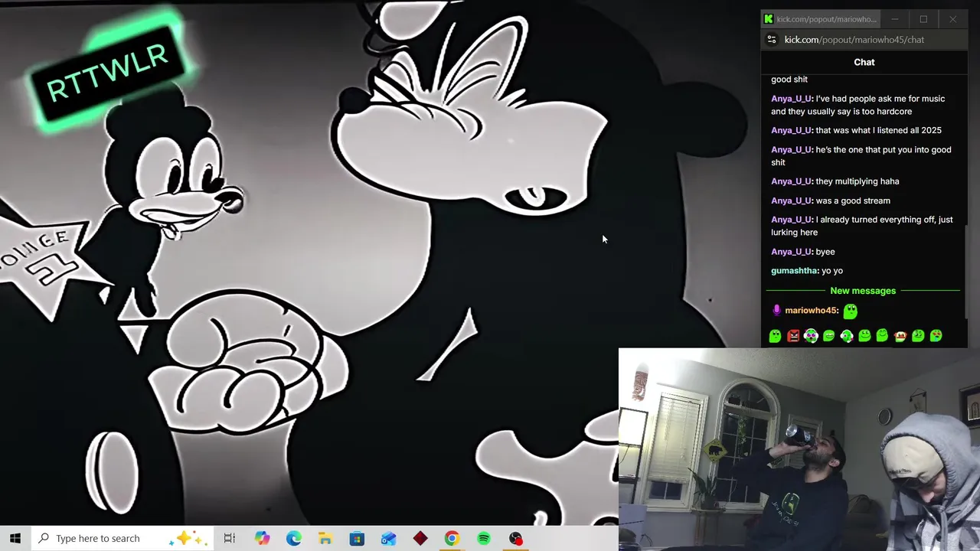Viewport: 980px width, 551px height.
Task: Select the gamer headset green emote
Action: 847,336
